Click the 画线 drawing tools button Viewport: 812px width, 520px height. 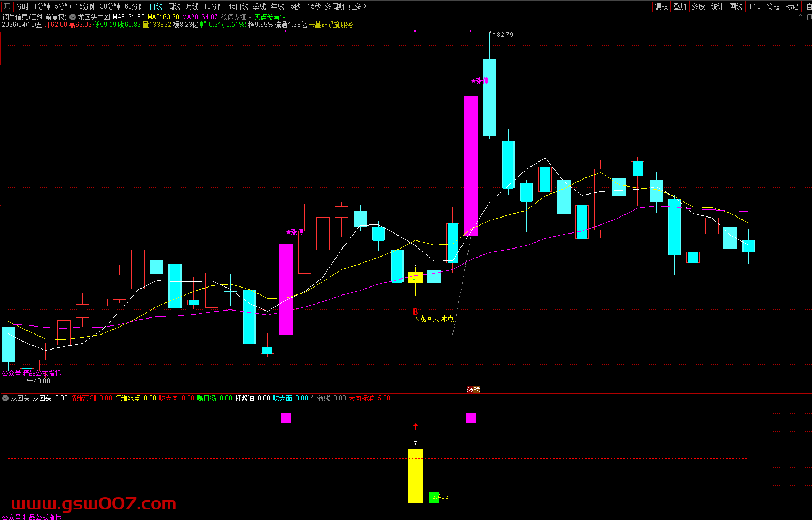pyautogui.click(x=736, y=6)
